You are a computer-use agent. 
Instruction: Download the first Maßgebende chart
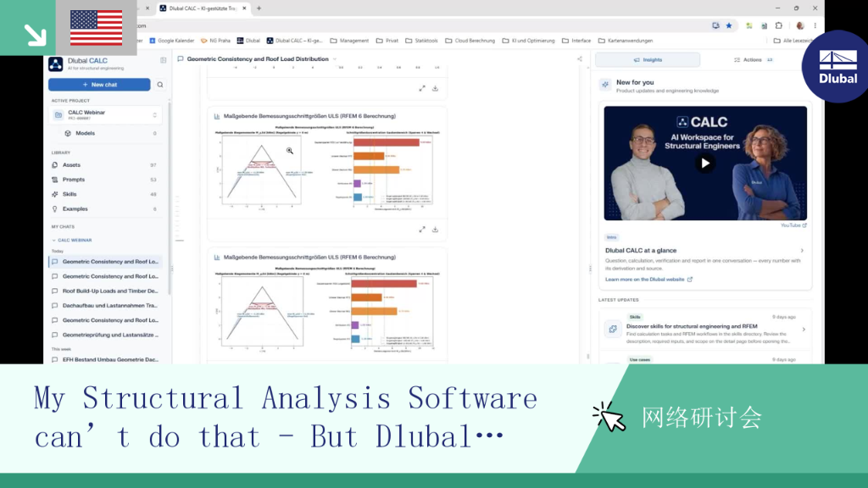[435, 230]
